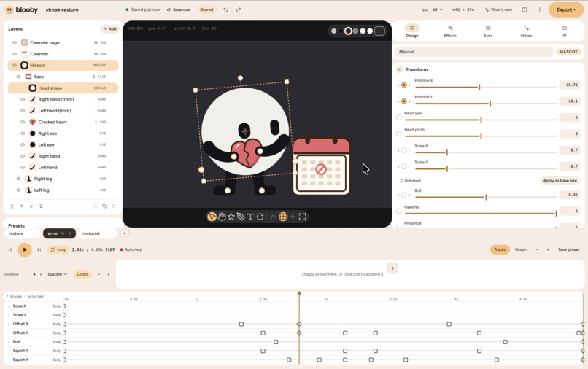
Task: Click the Add layer button
Action: pyautogui.click(x=109, y=29)
